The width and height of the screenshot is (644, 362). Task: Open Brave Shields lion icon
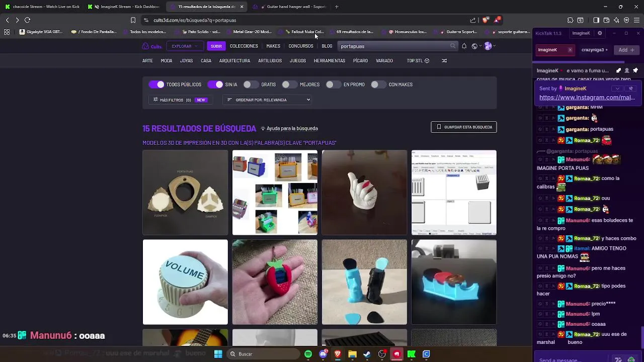click(x=485, y=20)
